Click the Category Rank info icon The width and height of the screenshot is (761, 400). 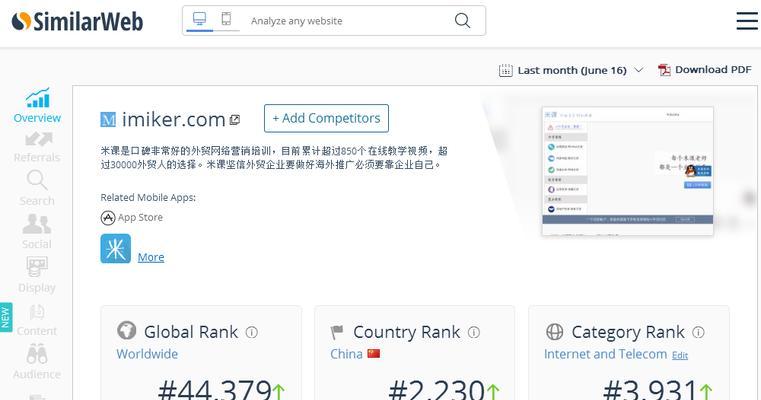pos(698,332)
